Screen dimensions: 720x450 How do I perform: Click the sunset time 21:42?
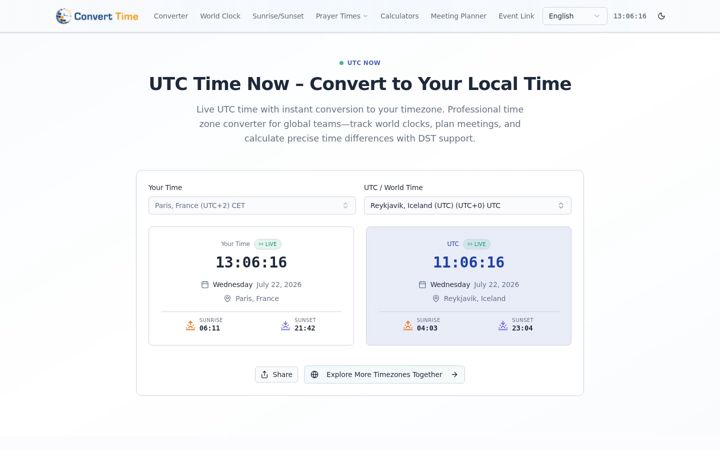coord(305,328)
